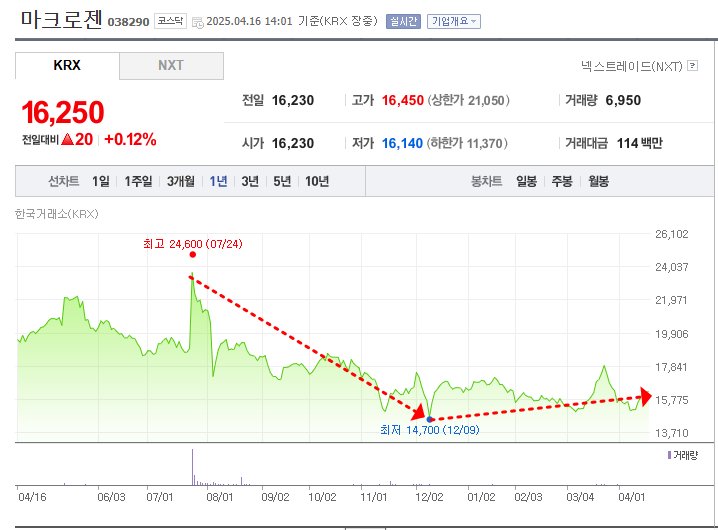Switch to 월봉 monthly candle chart
Screen dimensions: 718x530
(598, 181)
